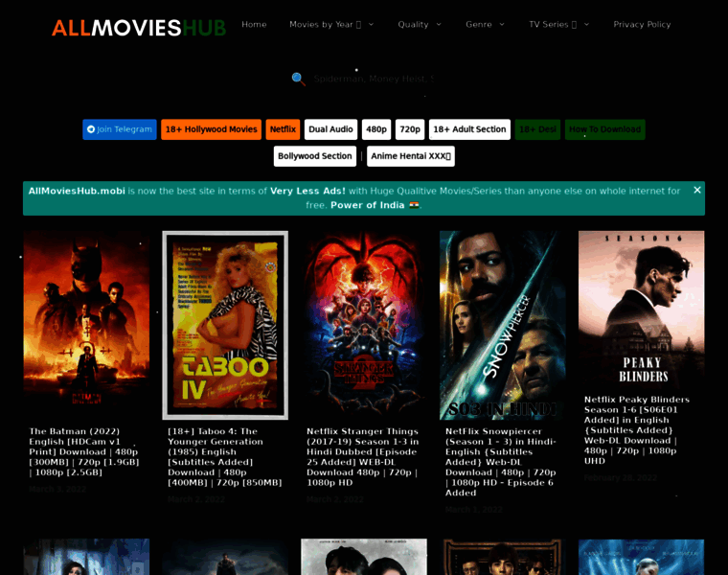Viewport: 728px width, 575px height.
Task: Open the Anime Hentai XXX button
Action: point(411,156)
